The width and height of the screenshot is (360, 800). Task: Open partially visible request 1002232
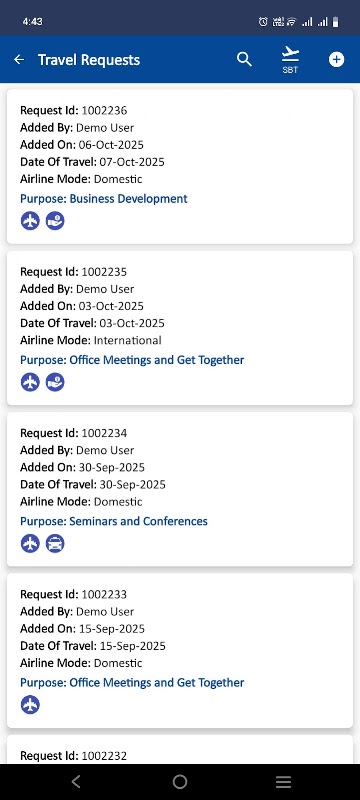tap(180, 749)
